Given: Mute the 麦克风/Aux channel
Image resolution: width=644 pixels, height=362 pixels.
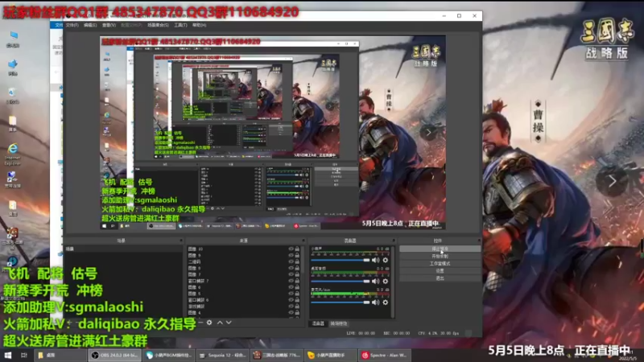Looking at the screenshot, I should 375,302.
